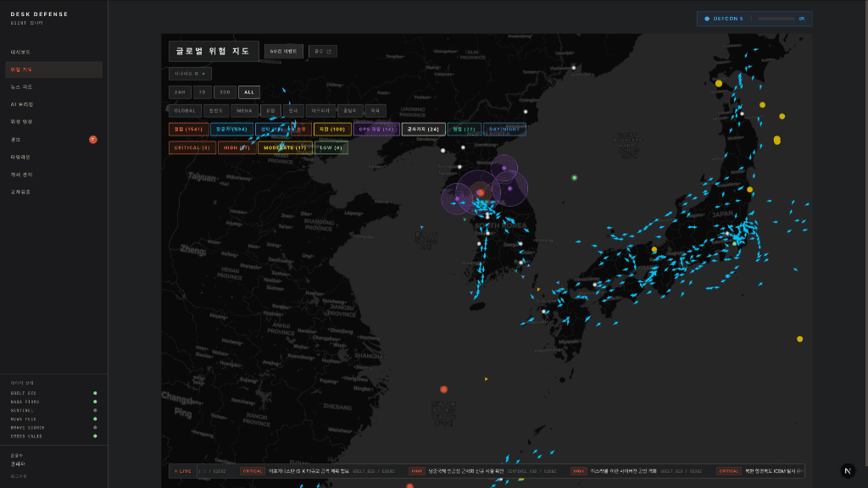
Task: Select the GLOBAL region preset
Action: 184,111
